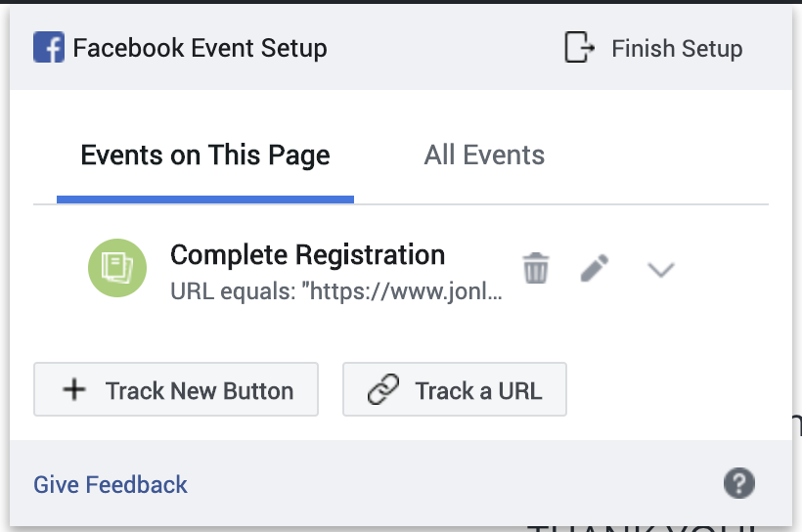Screen dimensions: 802x532
Task: Switch to Events on This Page tab
Action: (x=205, y=155)
